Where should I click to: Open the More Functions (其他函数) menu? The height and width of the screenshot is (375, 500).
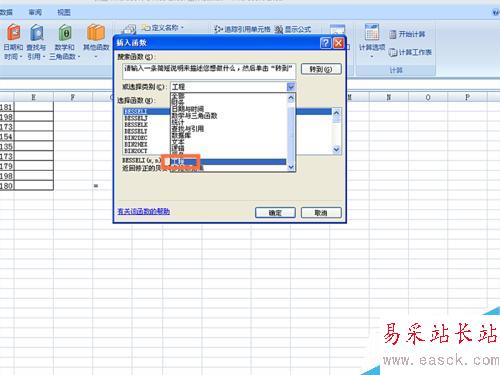click(x=96, y=41)
